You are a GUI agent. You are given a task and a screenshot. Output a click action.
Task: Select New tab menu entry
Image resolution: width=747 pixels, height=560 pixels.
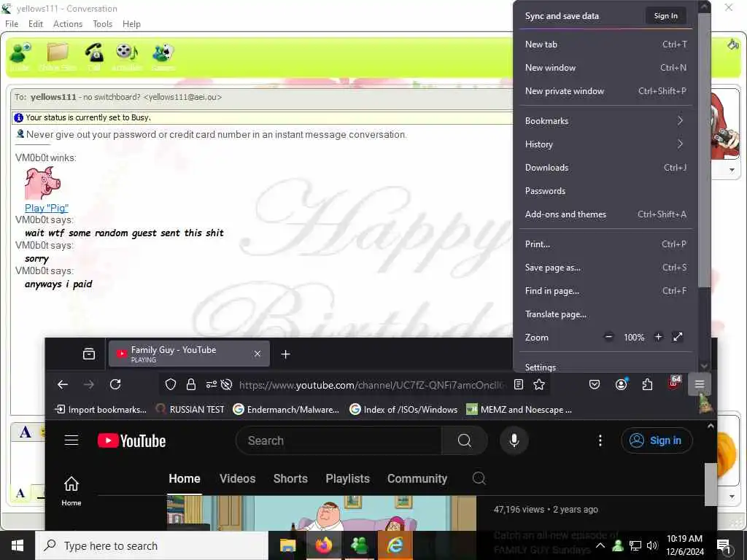pos(605,44)
